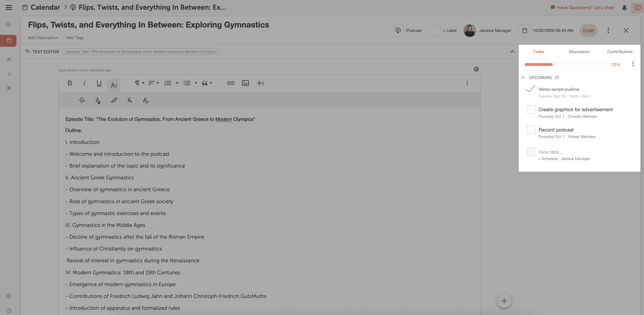The width and height of the screenshot is (644, 315).
Task: Open the highlight marker color tool
Action: click(114, 100)
